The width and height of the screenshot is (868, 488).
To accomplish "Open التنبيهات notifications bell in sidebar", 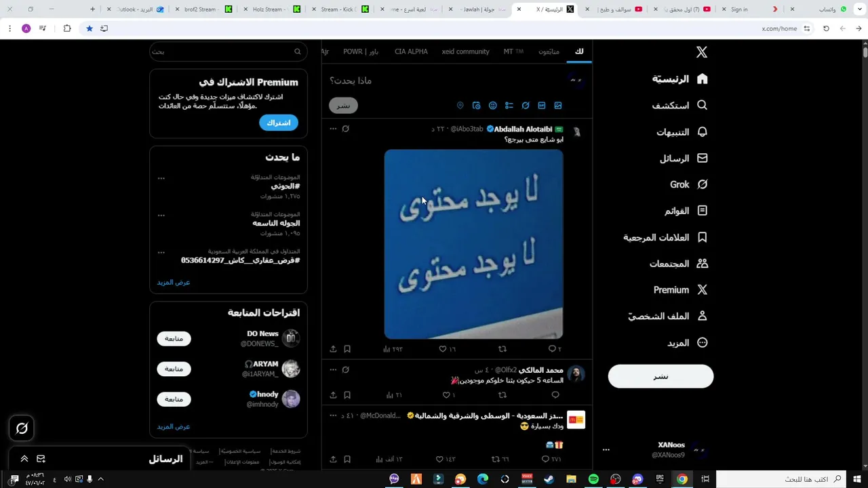I will [x=682, y=132].
